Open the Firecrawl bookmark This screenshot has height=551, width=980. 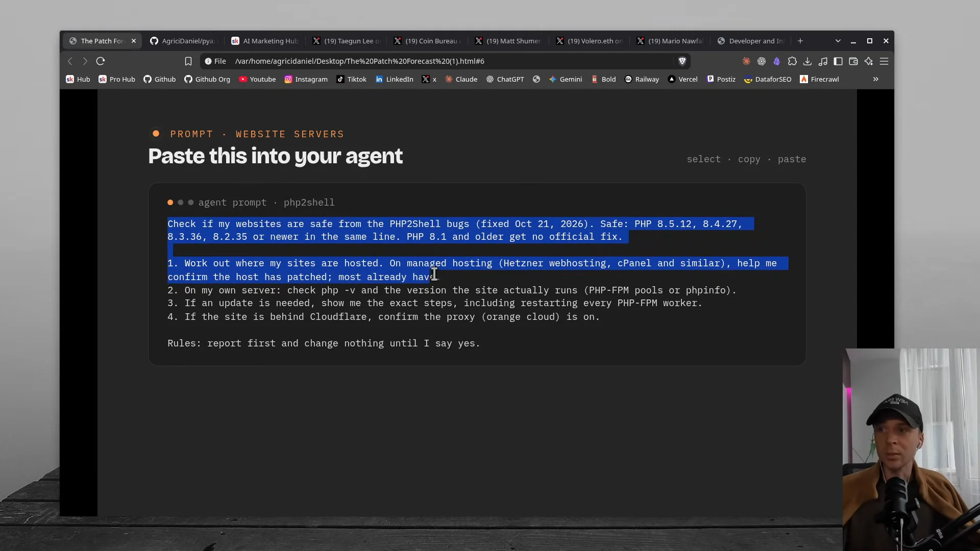coord(819,79)
